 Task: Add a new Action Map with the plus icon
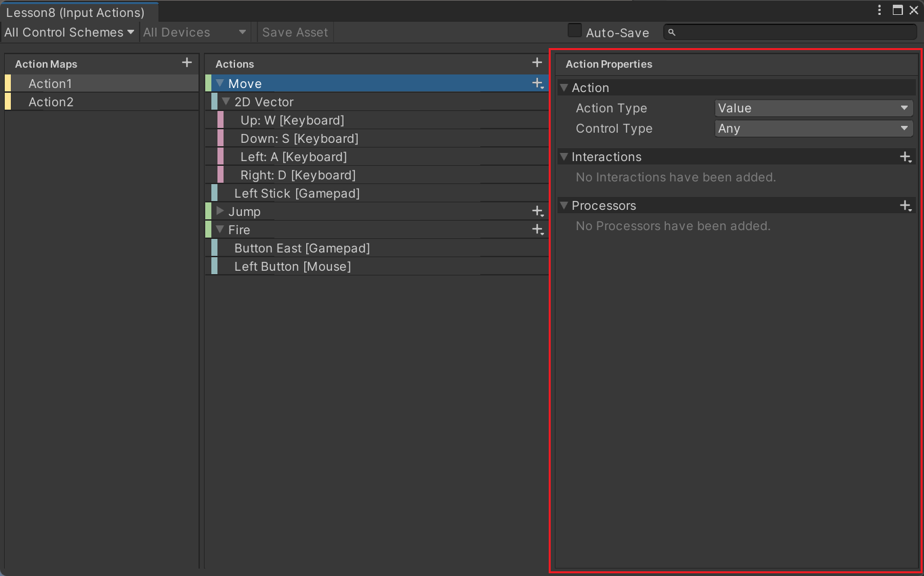pyautogui.click(x=186, y=63)
